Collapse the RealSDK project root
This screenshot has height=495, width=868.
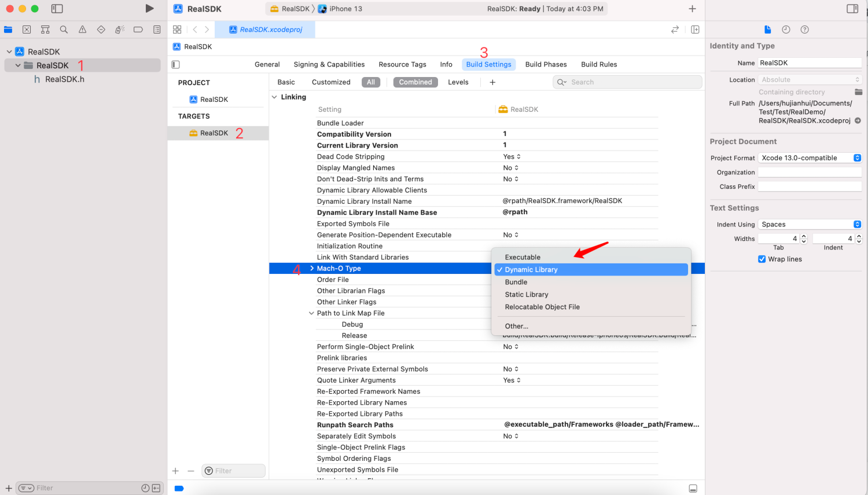pos(9,52)
